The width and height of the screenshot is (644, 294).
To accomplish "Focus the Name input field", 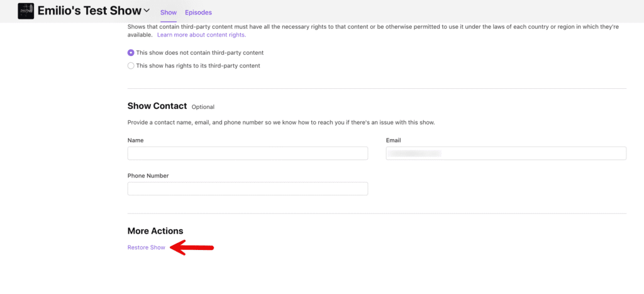I will pos(247,154).
